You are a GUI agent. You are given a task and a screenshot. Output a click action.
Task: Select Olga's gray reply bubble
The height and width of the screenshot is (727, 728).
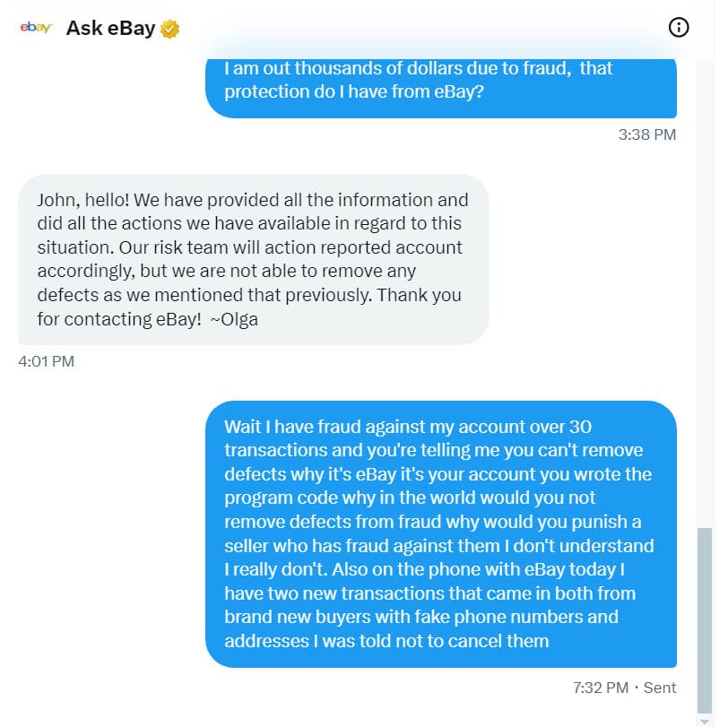pyautogui.click(x=254, y=259)
